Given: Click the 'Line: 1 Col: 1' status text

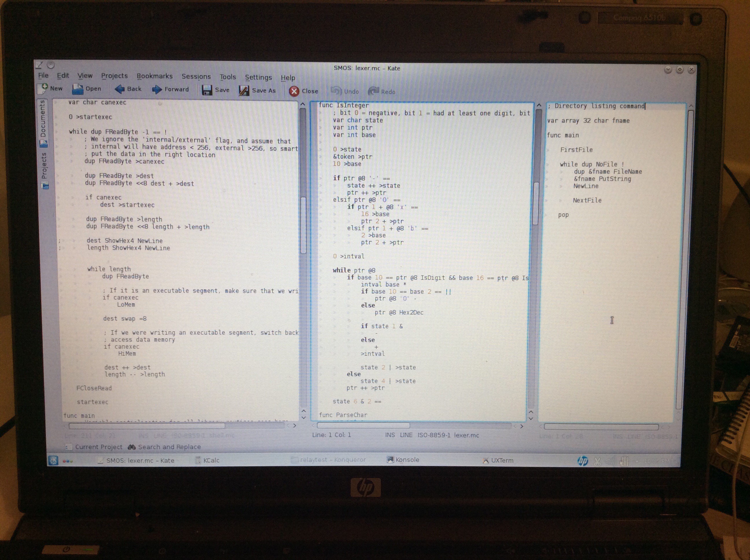Looking at the screenshot, I should tap(332, 435).
